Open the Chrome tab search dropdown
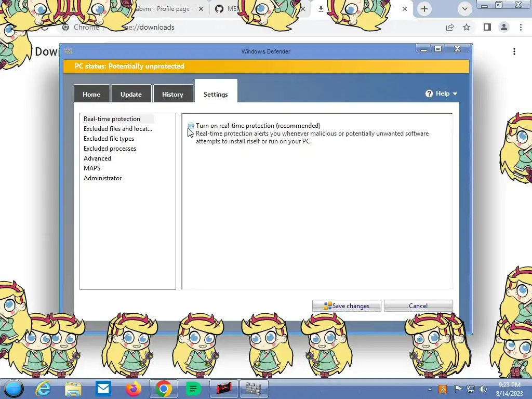 click(x=465, y=9)
